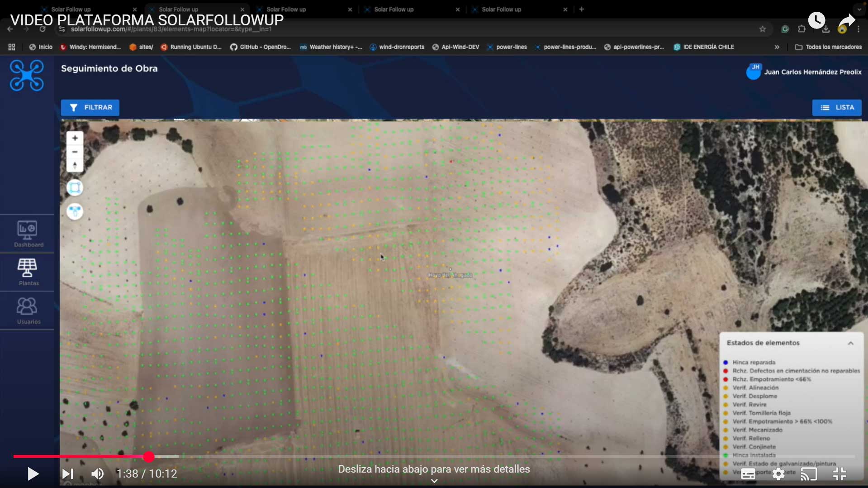Open the browser downloads icon
The image size is (868, 488).
(825, 29)
